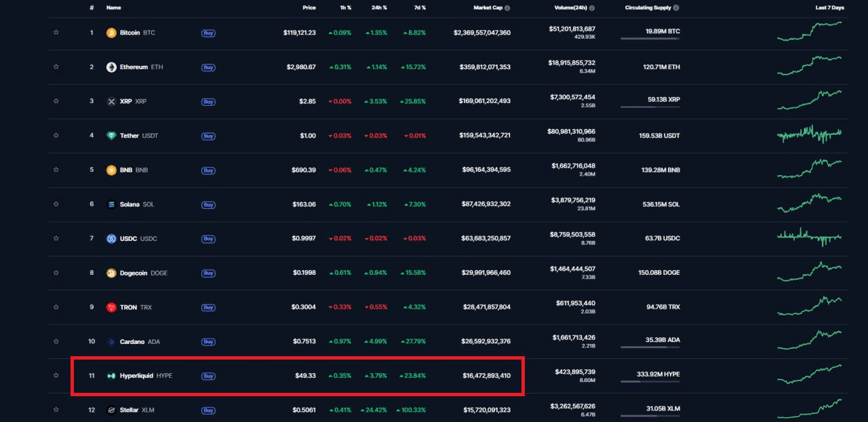Sort table by Price column

[309, 8]
